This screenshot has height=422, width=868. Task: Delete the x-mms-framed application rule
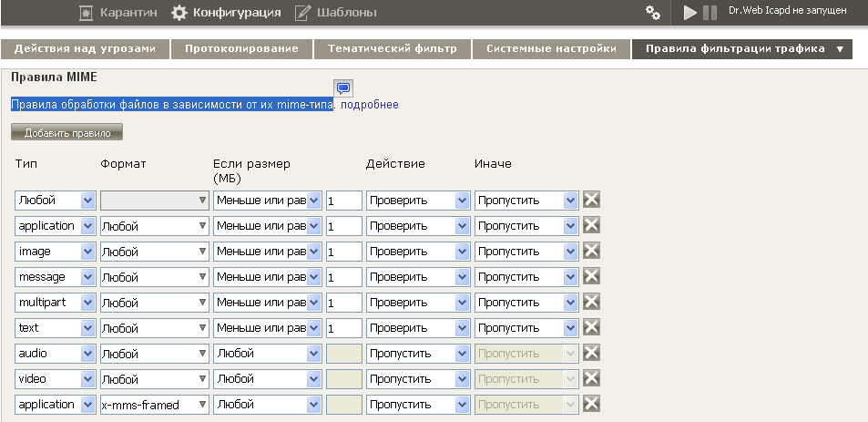[x=591, y=403]
